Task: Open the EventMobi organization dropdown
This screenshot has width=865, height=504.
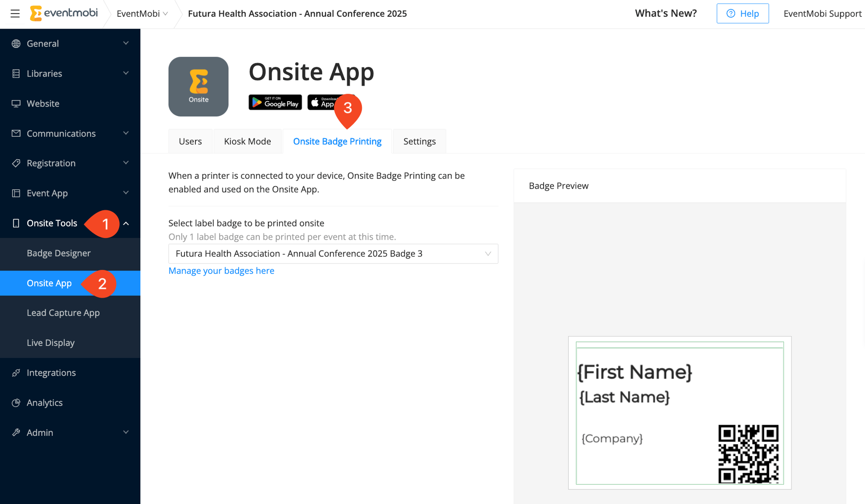Action: [142, 14]
